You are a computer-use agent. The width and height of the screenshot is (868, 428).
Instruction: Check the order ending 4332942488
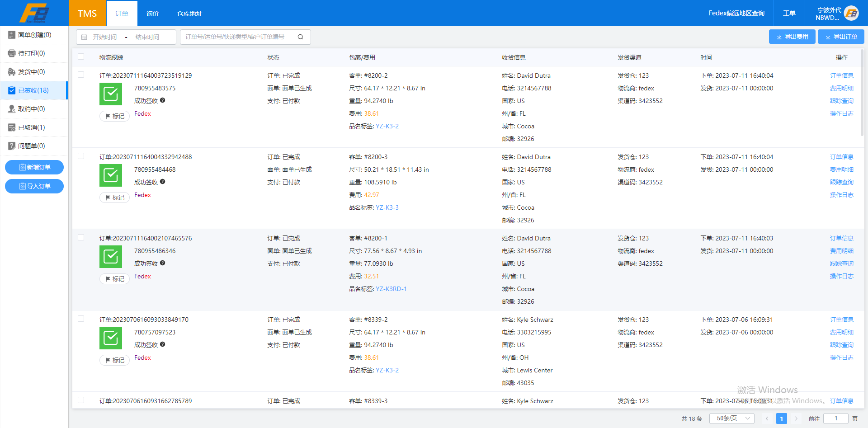[81, 156]
